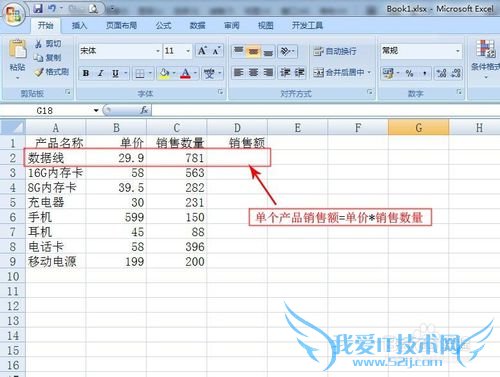
Task: Center text horizontally
Action: click(x=253, y=72)
